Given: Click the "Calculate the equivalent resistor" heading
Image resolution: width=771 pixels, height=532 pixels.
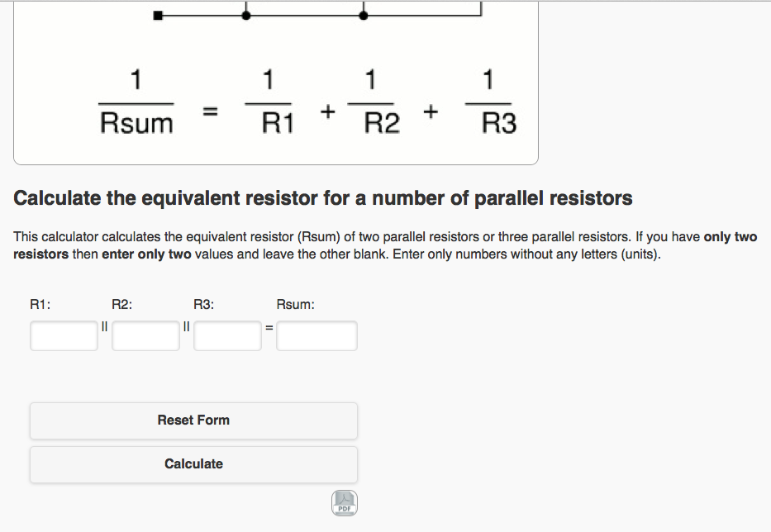Looking at the screenshot, I should pos(323,198).
